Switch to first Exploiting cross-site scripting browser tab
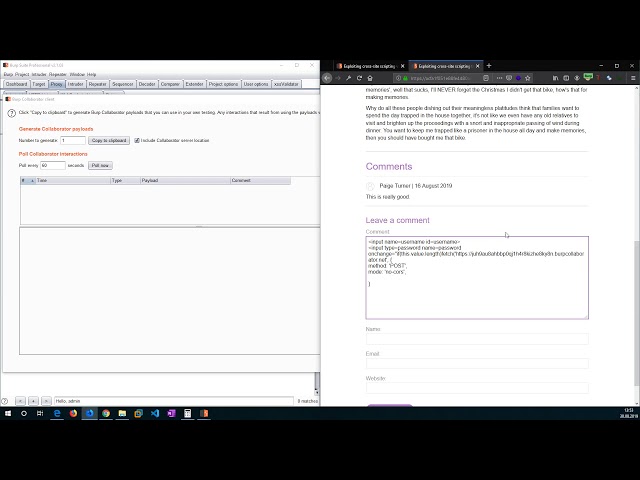The width and height of the screenshot is (640, 480). pos(367,66)
